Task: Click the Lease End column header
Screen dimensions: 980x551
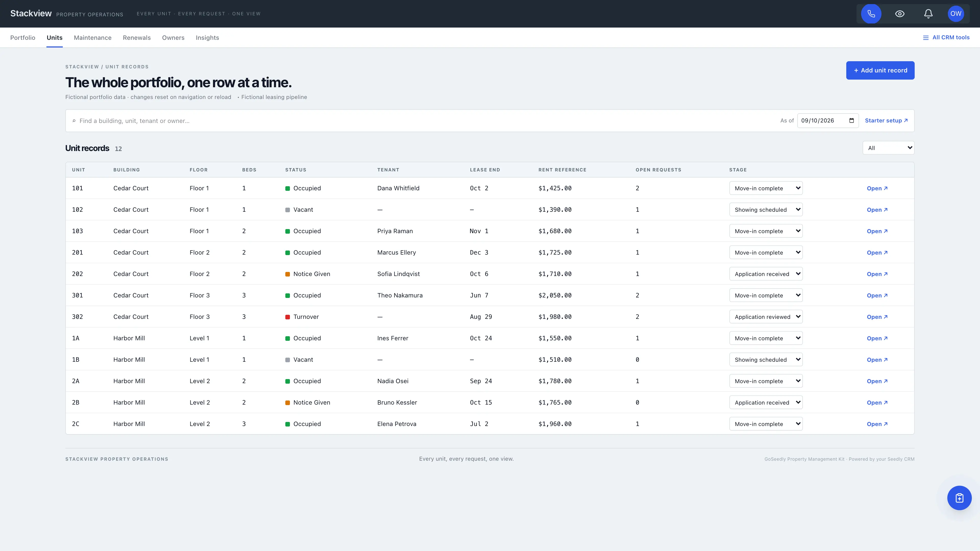Action: 485,170
